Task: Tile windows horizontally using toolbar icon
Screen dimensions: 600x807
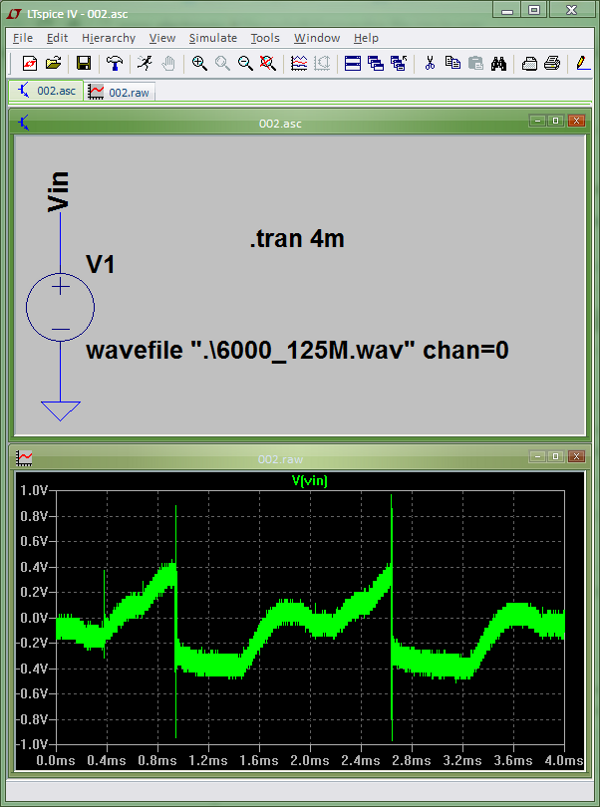Action: click(352, 63)
